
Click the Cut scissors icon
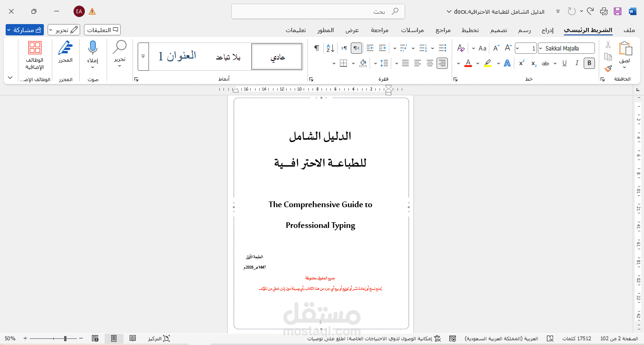[608, 45]
